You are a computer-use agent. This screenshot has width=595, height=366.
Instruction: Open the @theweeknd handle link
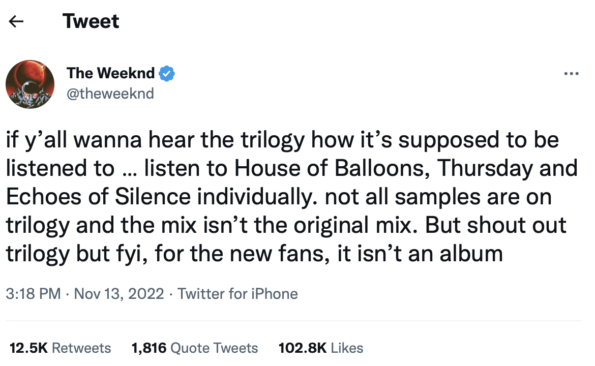pos(110,93)
